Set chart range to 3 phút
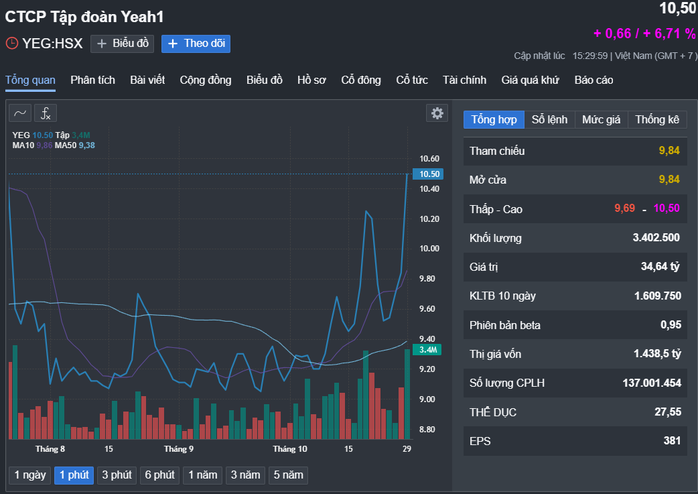The height and width of the screenshot is (494, 698). 117,475
